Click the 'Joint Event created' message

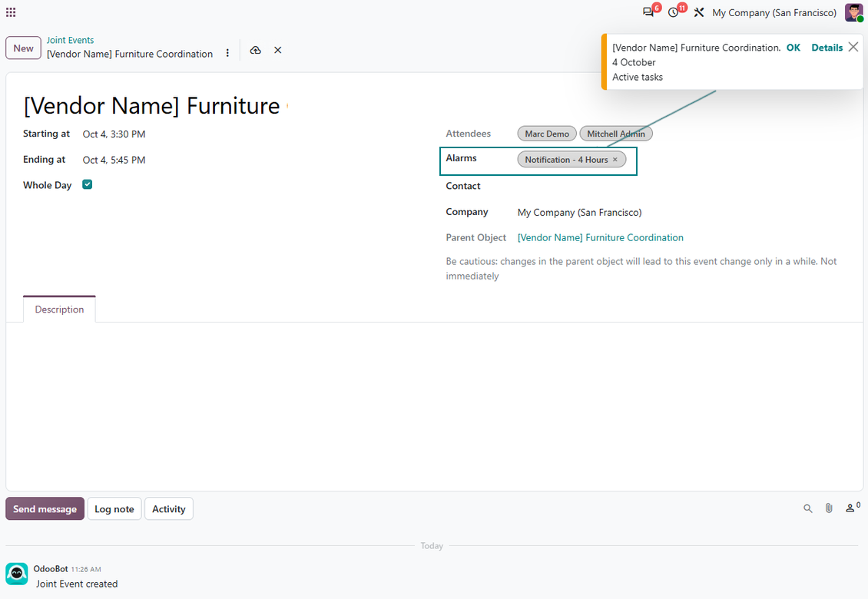point(77,584)
